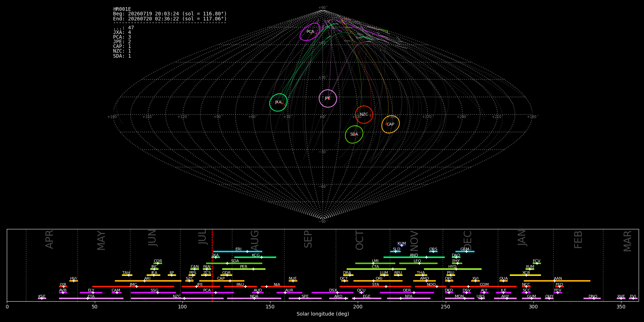644x322 pixels.
Task: Click the SDA green radiant circle
Action: (x=354, y=135)
